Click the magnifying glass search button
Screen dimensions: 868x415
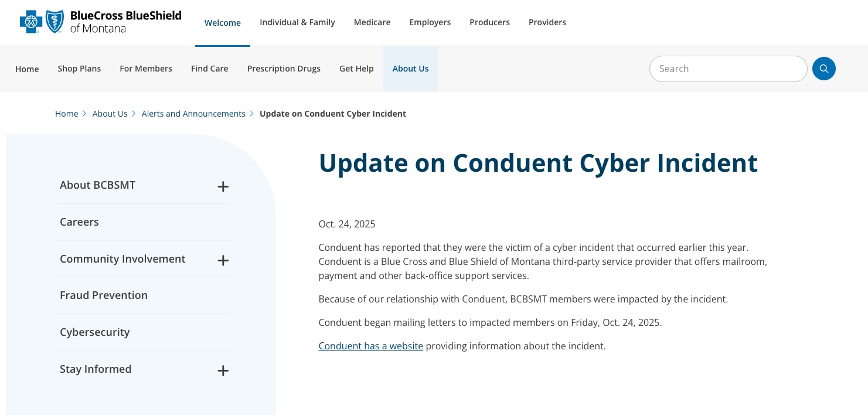[823, 69]
